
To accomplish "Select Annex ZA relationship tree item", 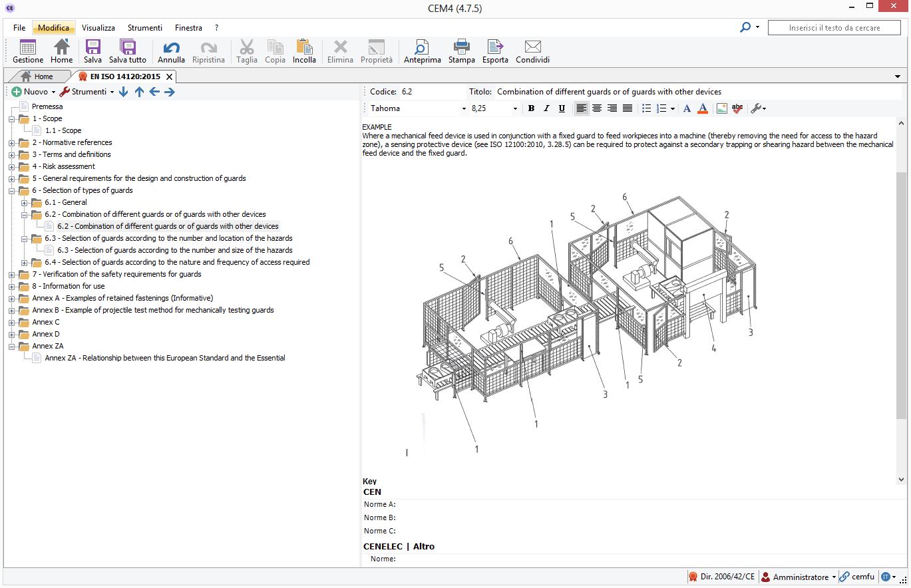I will click(x=164, y=358).
